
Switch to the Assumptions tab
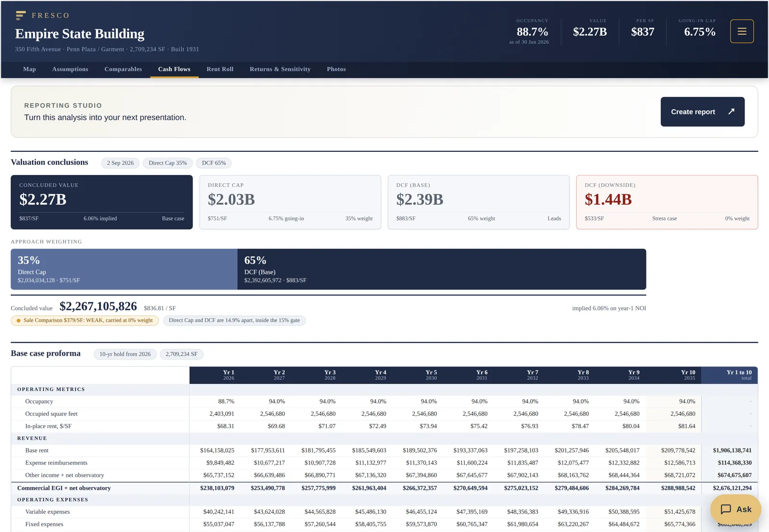point(70,69)
